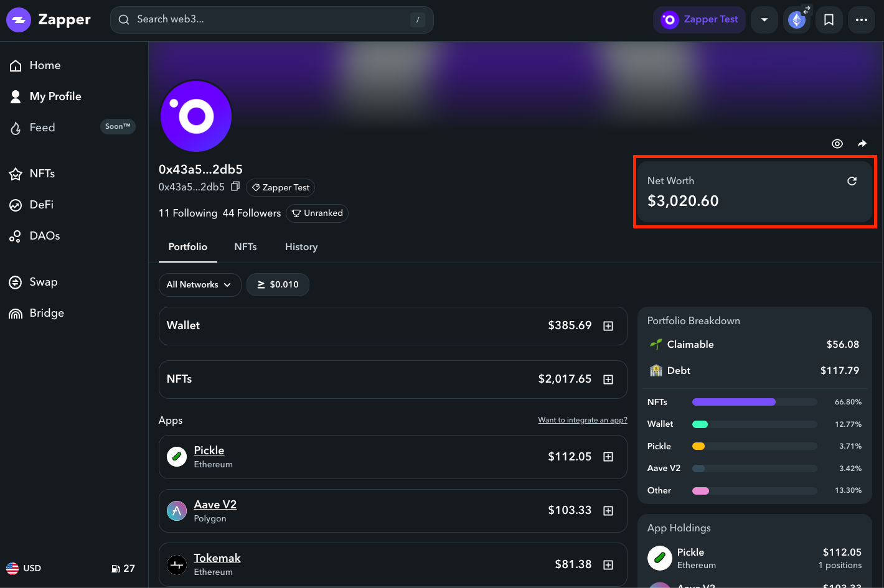
Task: Open the Tokemak link
Action: coord(217,558)
